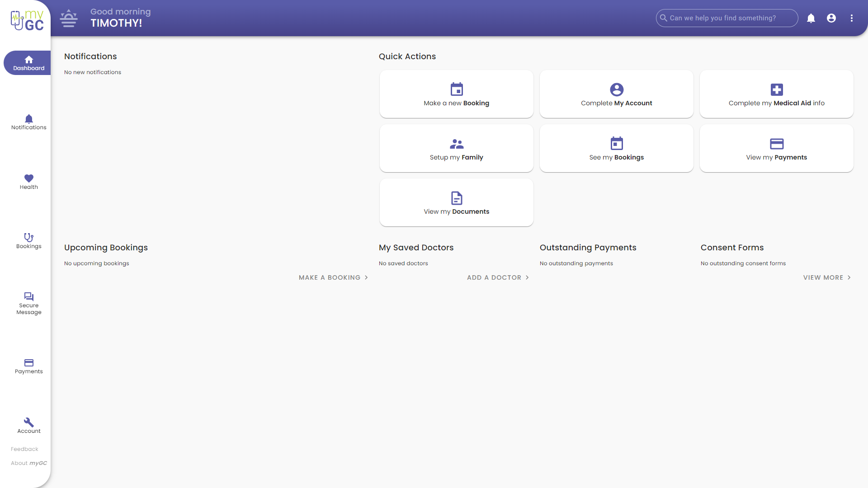Click VIEW MORE under Consent Forms
868x488 pixels.
[827, 277]
